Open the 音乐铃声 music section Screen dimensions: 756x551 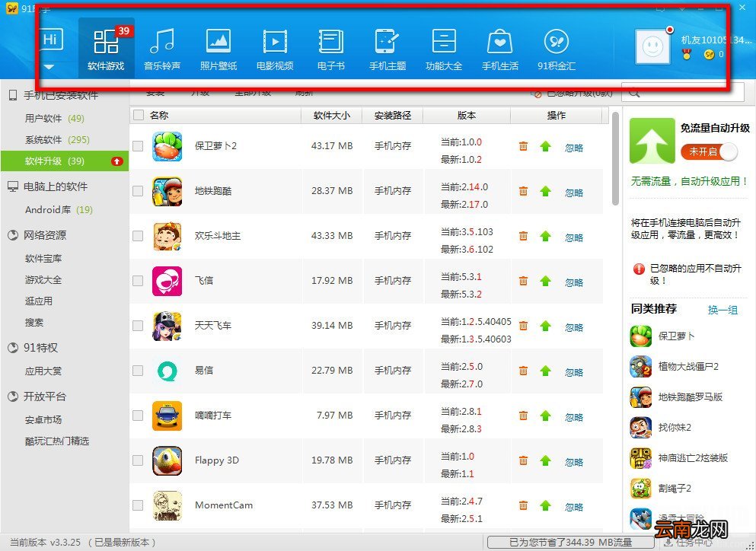point(162,48)
